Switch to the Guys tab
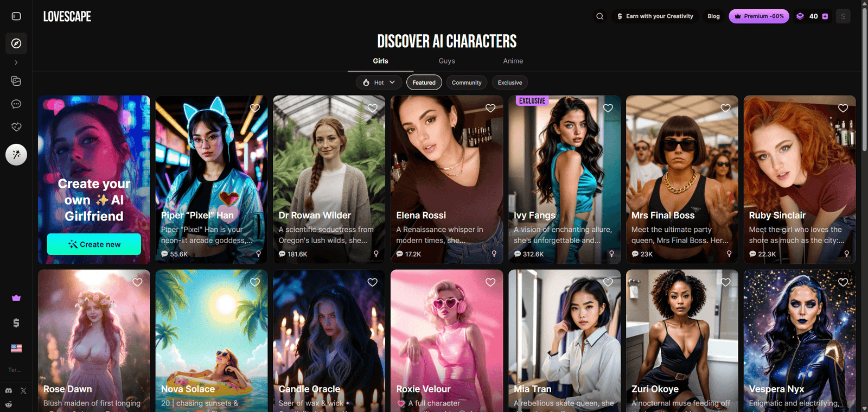Screen dimensions: 868x412 click(447, 61)
